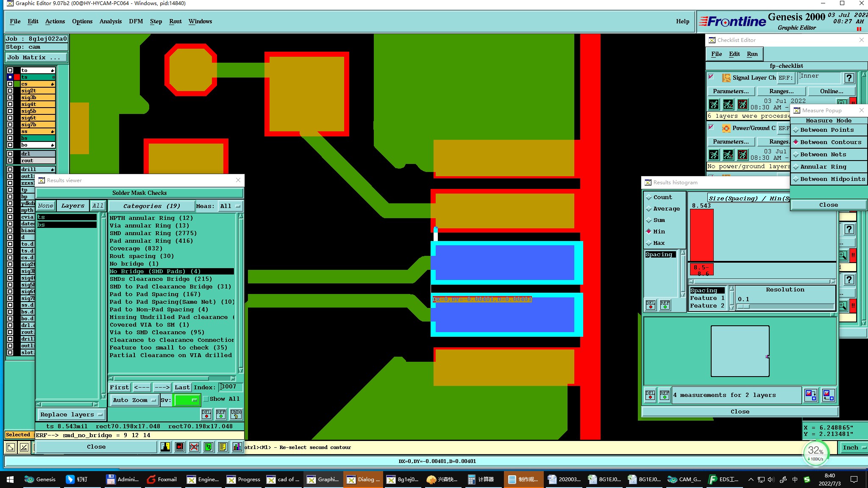Select Count radio in Results histogram
Viewport: 868px width, 488px height.
[x=649, y=197]
